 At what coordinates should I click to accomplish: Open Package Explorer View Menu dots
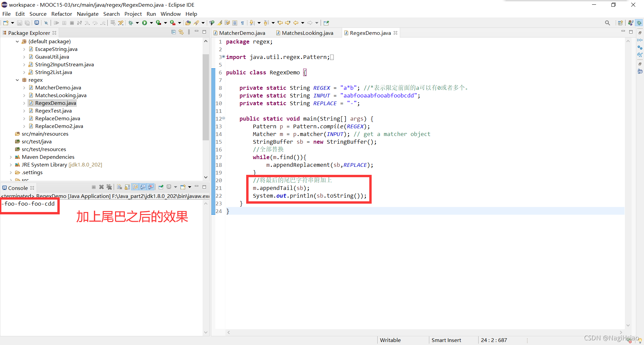[x=189, y=32]
